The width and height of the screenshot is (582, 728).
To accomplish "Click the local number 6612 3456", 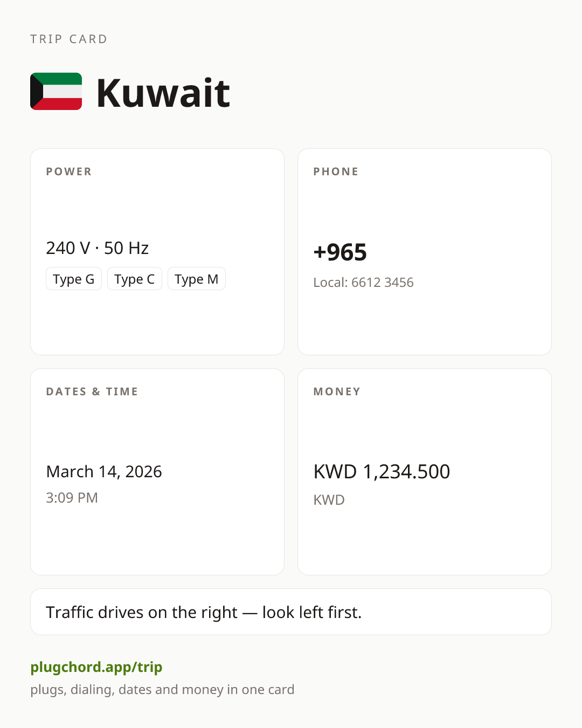I will 364,283.
